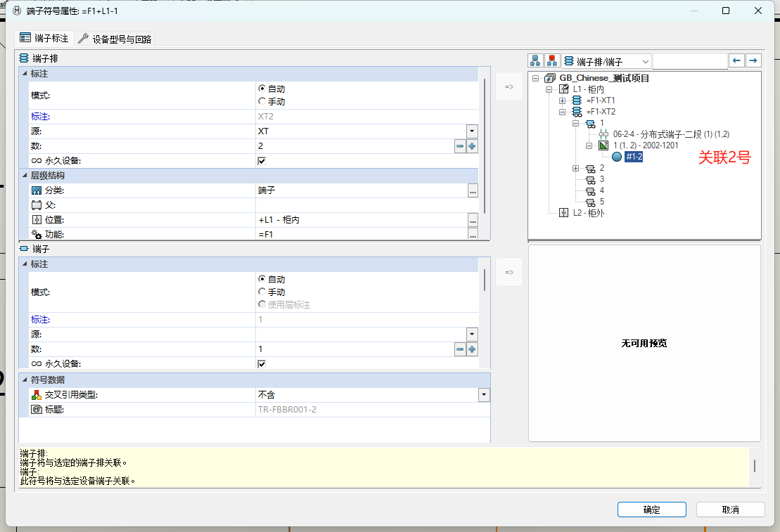Uncheck 永久设备 for the terminal strip
Viewport: 780px width, 532px height.
(x=261, y=160)
